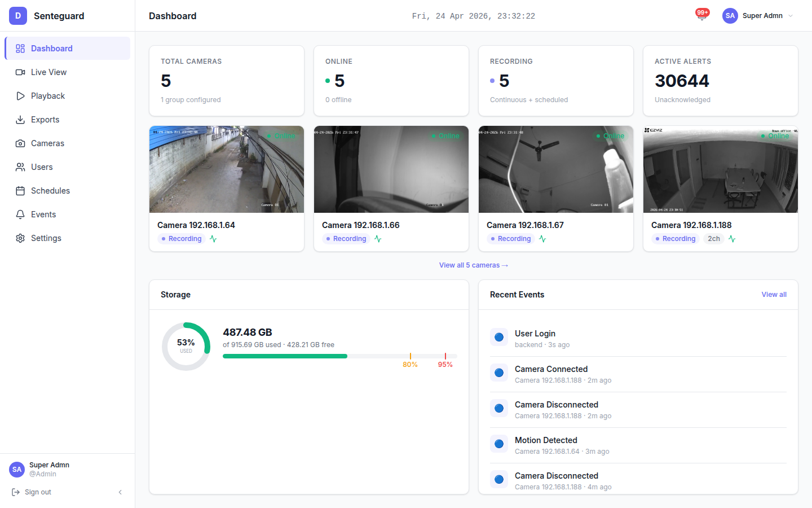Open the Camera 192.168.1.67 fan thumbnail
Viewport: 812px width, 508px height.
(x=556, y=169)
